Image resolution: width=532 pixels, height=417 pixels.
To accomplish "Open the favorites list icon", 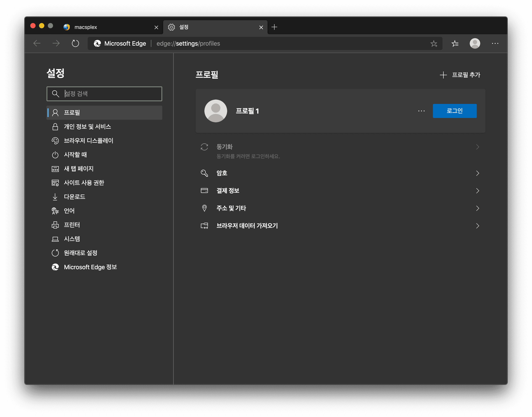I will [x=455, y=43].
